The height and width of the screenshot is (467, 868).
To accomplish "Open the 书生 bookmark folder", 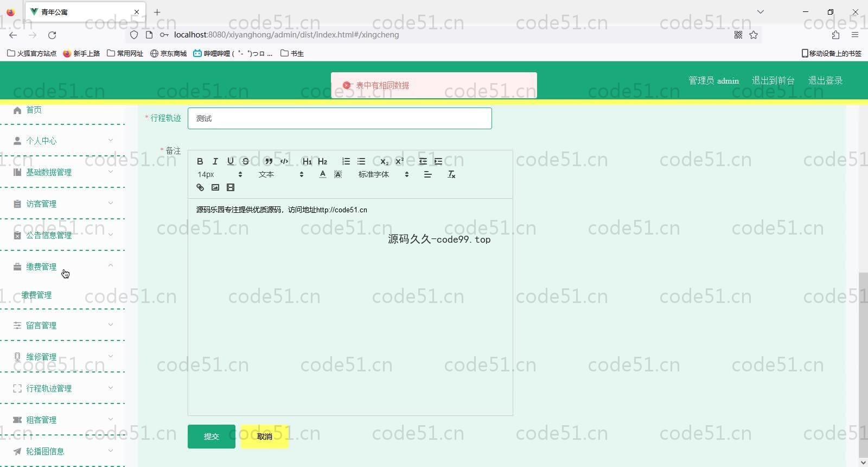I will 292,53.
